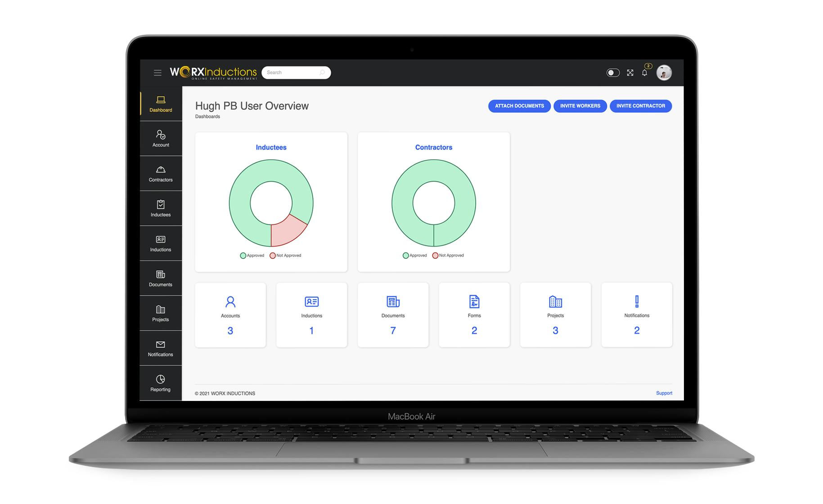Screen dimensions: 823x504
Task: Open the Dashboard from the sidebar
Action: [161, 104]
